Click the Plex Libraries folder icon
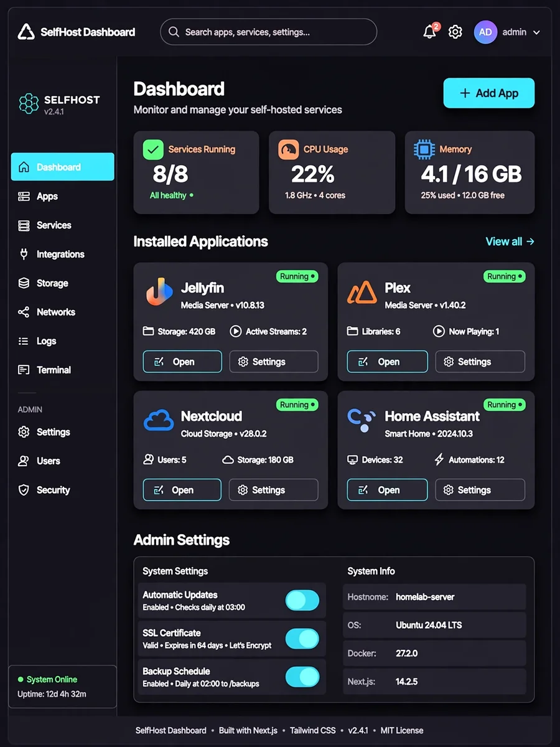Image resolution: width=560 pixels, height=747 pixels. (353, 331)
